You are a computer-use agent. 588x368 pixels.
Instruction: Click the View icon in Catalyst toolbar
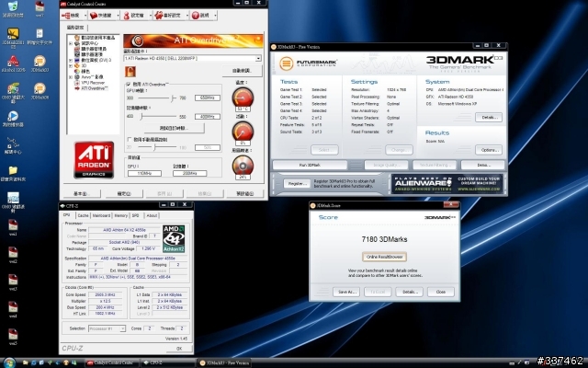[x=66, y=15]
